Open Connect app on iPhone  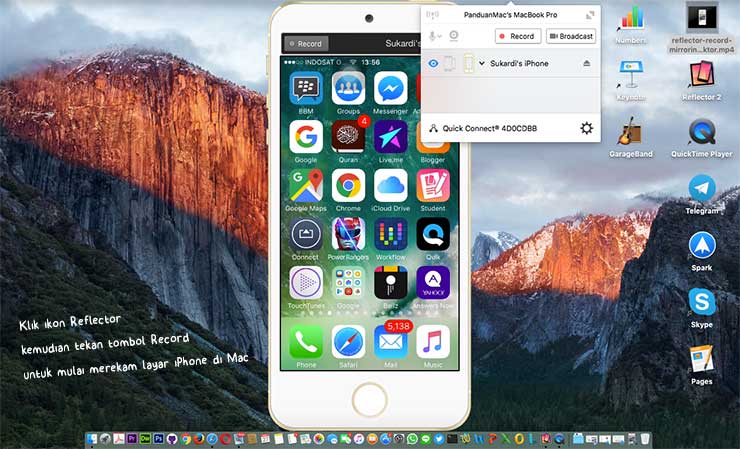point(306,234)
